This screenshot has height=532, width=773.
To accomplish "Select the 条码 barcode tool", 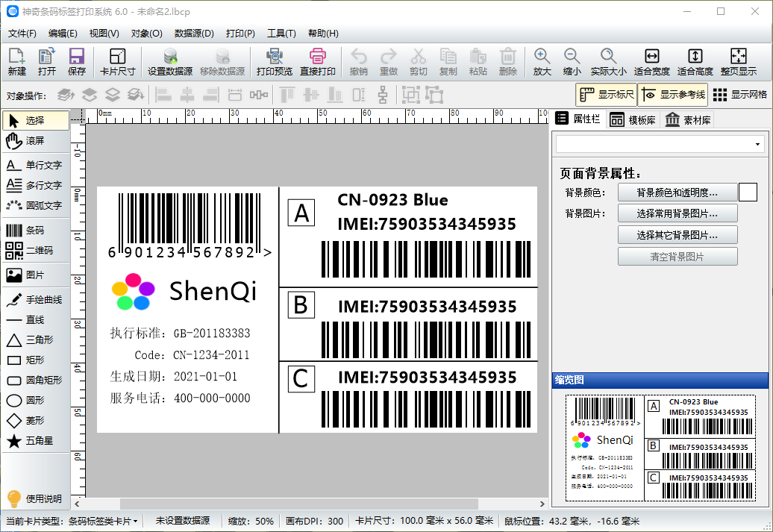I will tap(34, 231).
